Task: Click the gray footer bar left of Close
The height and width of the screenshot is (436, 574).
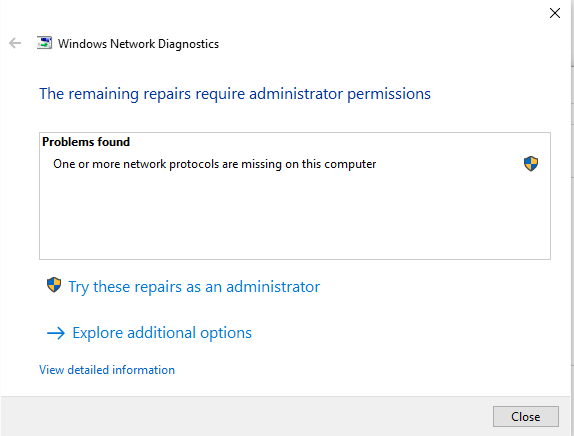Action: tap(245, 416)
